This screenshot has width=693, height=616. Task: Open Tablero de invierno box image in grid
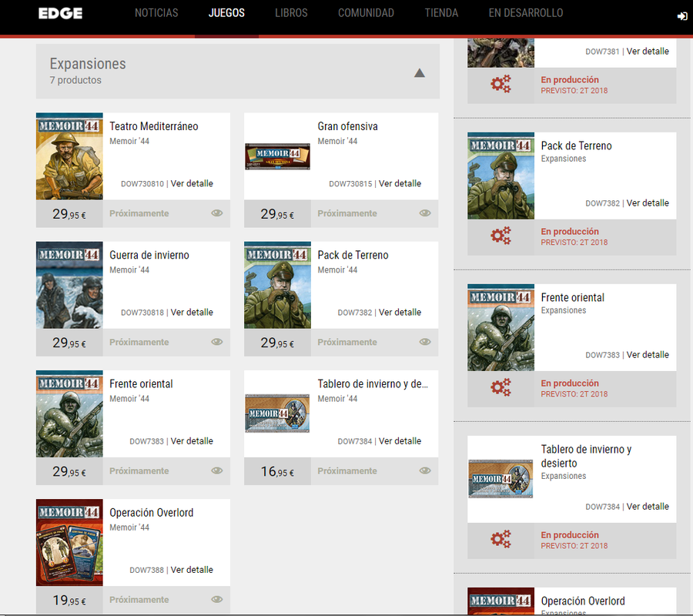(277, 413)
